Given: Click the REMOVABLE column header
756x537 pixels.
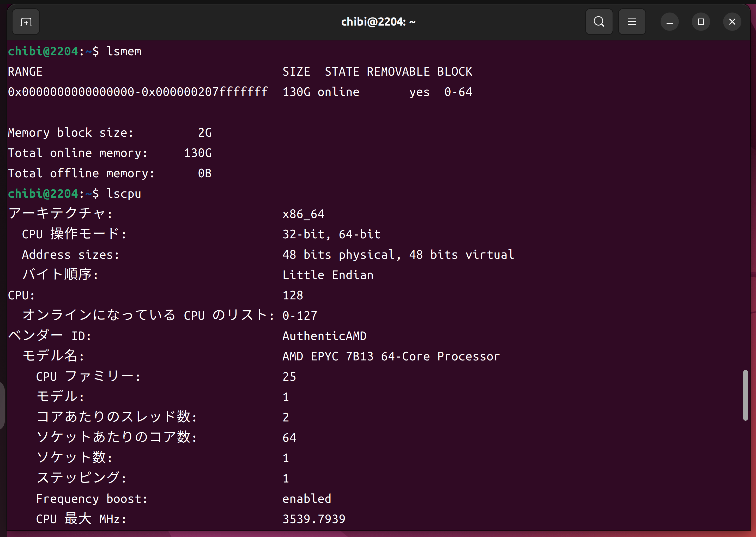Looking at the screenshot, I should point(398,72).
